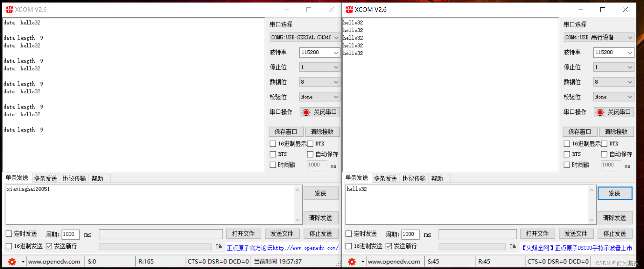Toggle 自动保存 checkbox in left window

[x=310, y=154]
